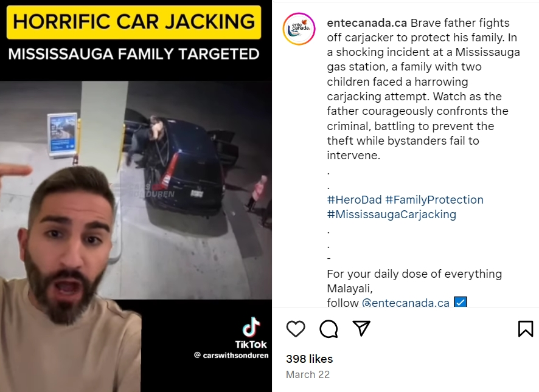Click the blue checkmark after @entecanada.ca
This screenshot has height=392, width=539.
pyautogui.click(x=461, y=302)
